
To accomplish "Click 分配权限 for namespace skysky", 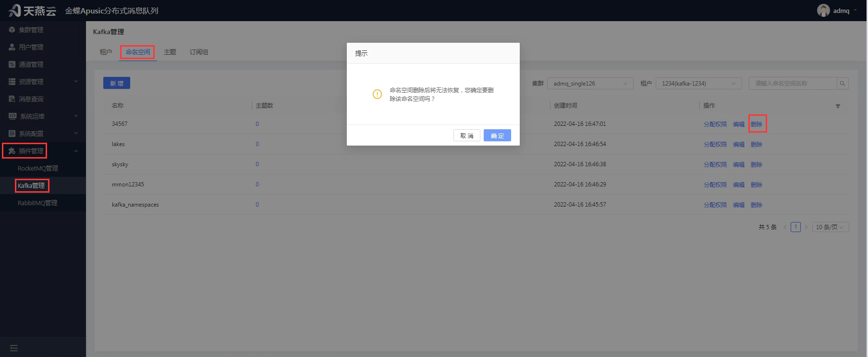I will [x=715, y=165].
